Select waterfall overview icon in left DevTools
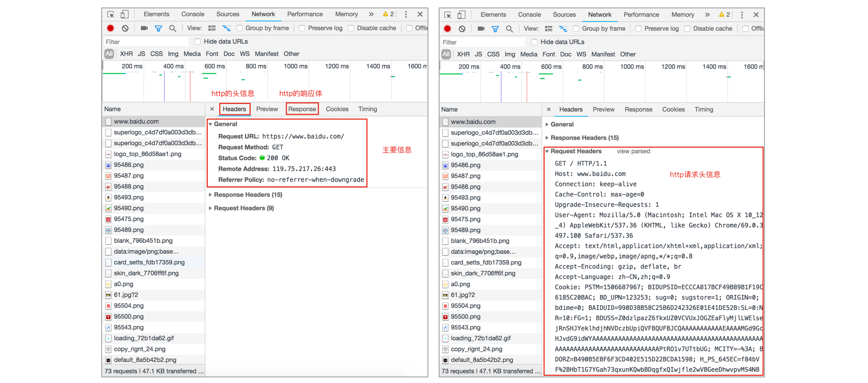868x383 pixels. [226, 28]
